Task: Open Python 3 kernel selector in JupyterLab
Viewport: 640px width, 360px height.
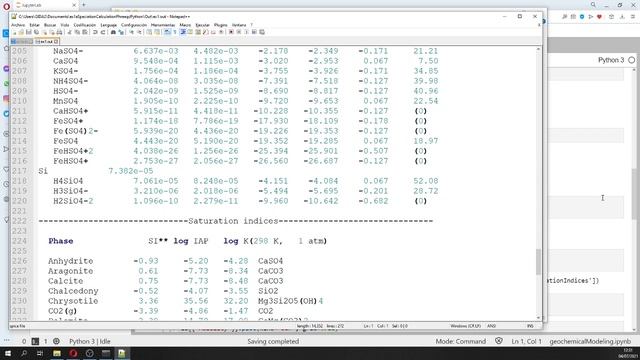Action: [611, 60]
